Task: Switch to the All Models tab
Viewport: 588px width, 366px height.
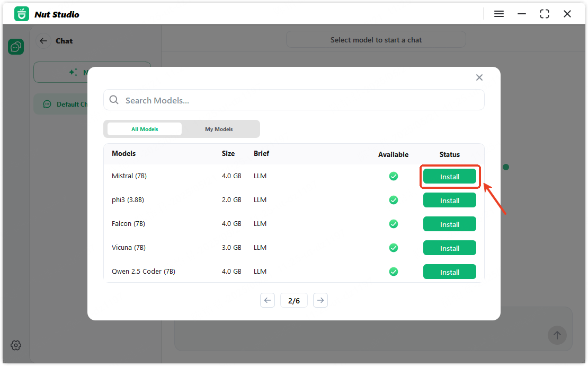Action: click(x=145, y=129)
